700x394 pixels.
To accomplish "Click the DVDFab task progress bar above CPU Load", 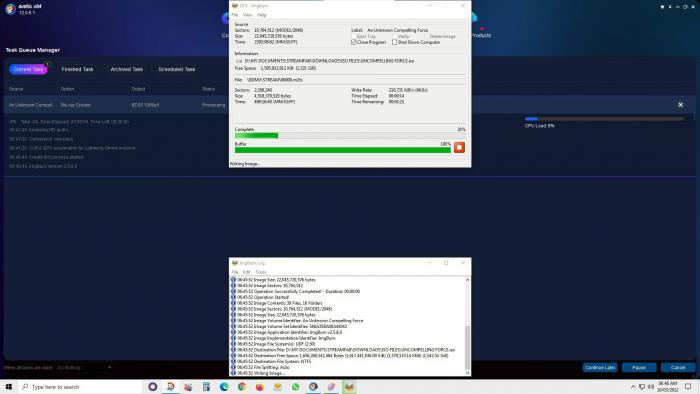I will [604, 119].
